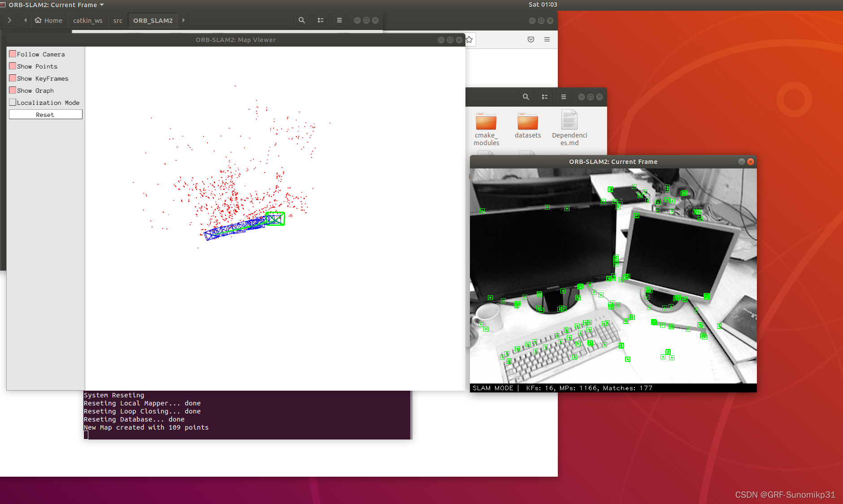Click the SLAM MODE status text

click(x=493, y=388)
